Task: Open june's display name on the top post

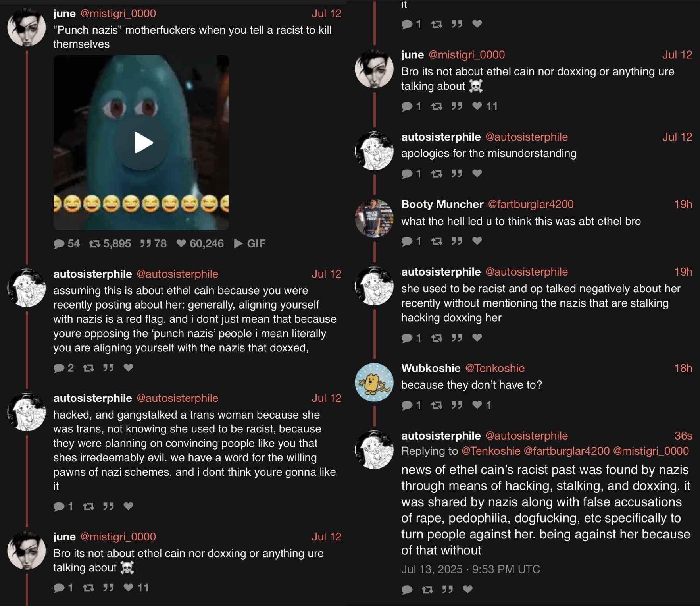Action: click(65, 14)
